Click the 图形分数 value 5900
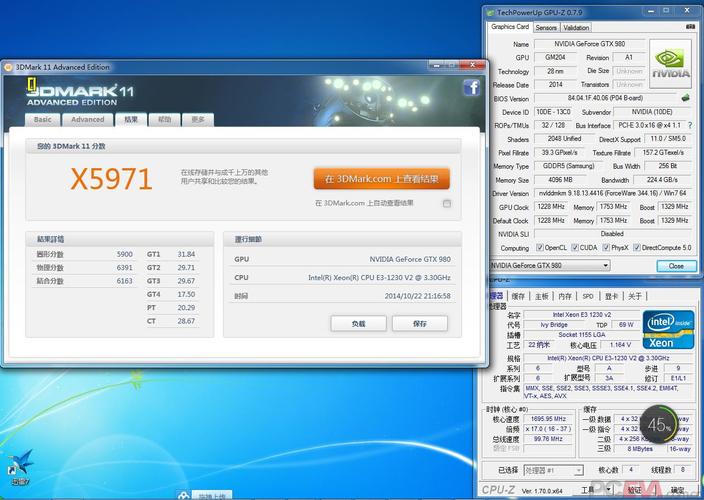704x500 pixels. (124, 254)
